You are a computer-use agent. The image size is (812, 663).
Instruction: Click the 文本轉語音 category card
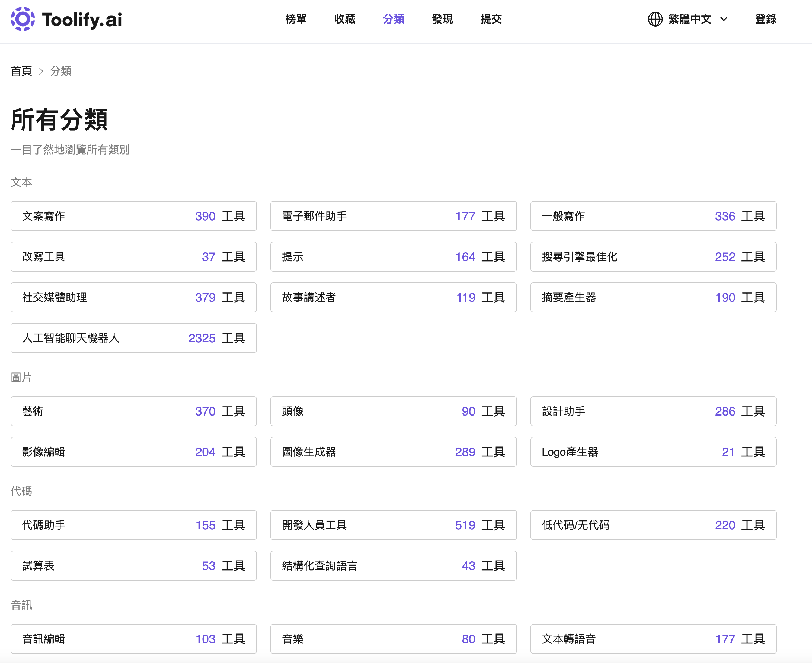(653, 639)
